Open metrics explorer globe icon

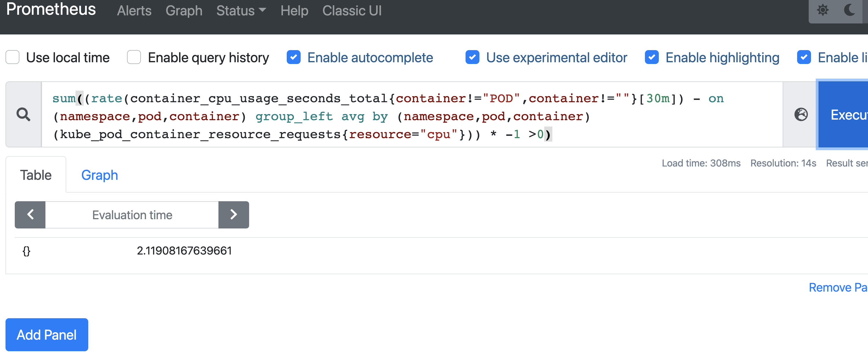click(x=801, y=115)
